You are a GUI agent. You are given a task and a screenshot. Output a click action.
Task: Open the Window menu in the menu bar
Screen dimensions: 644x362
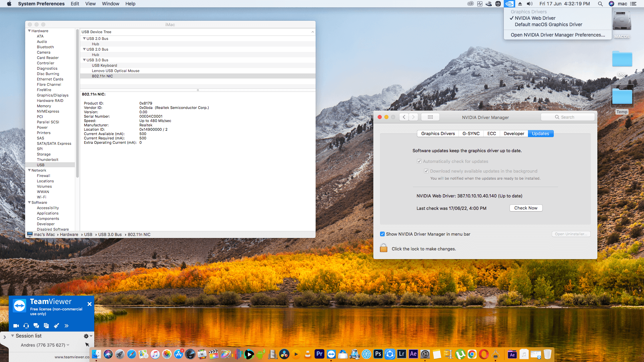click(110, 4)
